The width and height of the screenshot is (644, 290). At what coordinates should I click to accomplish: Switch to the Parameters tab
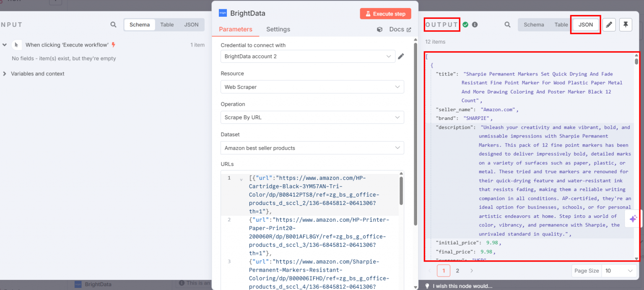pos(236,29)
